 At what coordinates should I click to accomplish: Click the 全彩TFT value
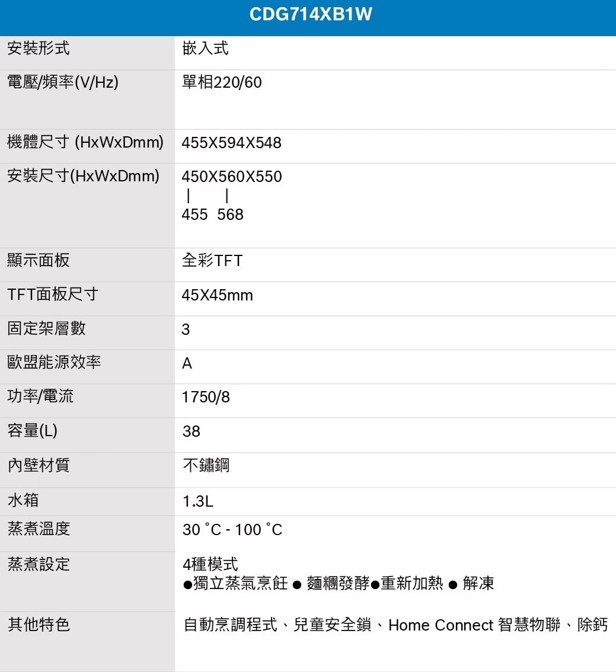212,261
